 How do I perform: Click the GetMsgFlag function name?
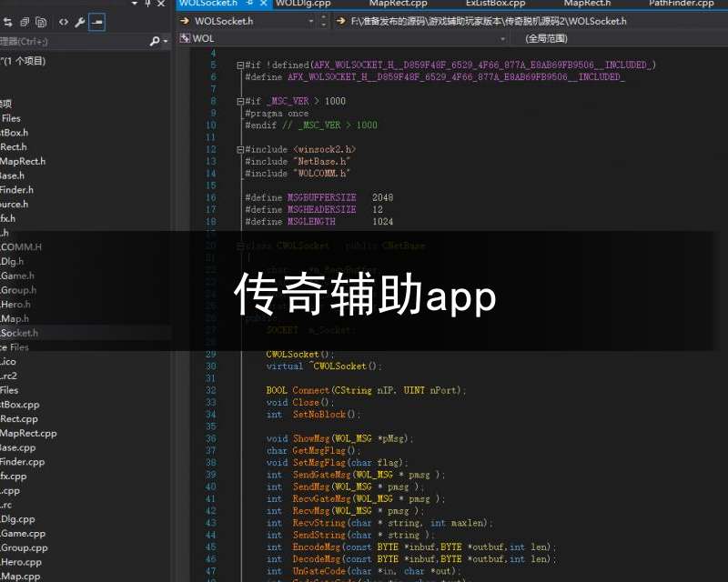[319, 451]
